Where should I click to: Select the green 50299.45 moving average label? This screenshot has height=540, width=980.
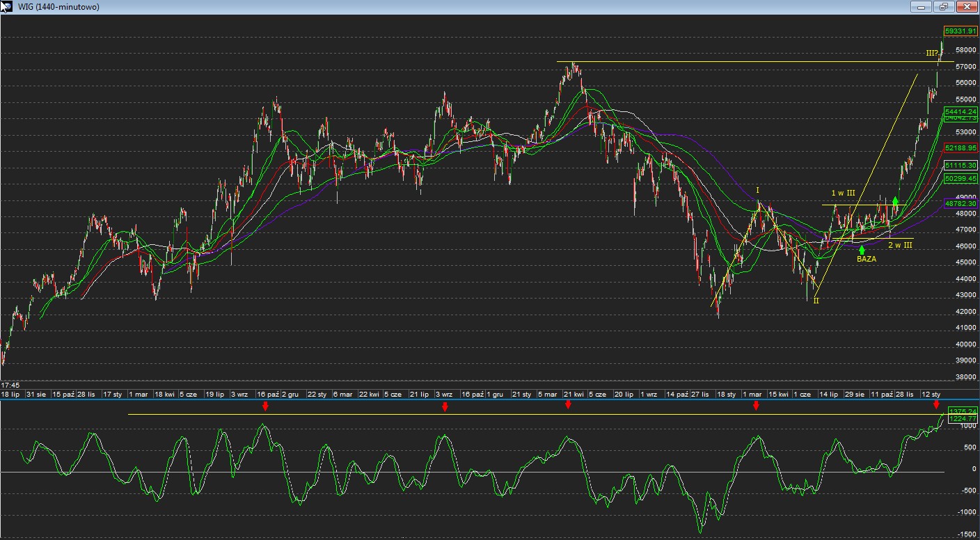961,179
